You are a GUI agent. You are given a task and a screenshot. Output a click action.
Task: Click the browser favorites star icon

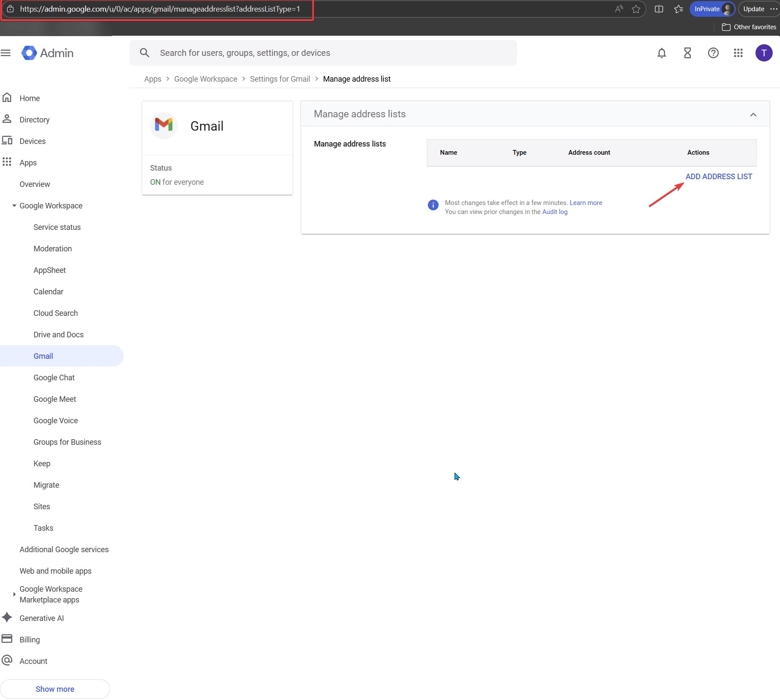click(x=636, y=9)
